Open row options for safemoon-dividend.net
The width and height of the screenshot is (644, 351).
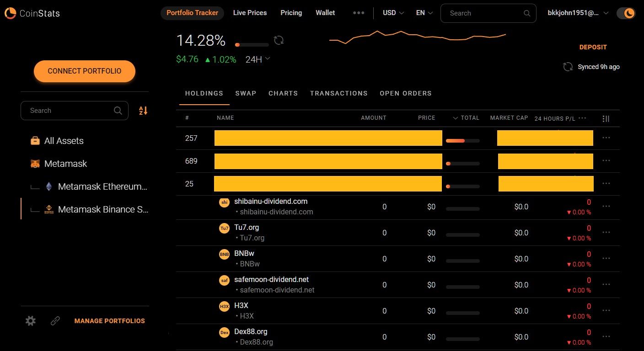606,284
